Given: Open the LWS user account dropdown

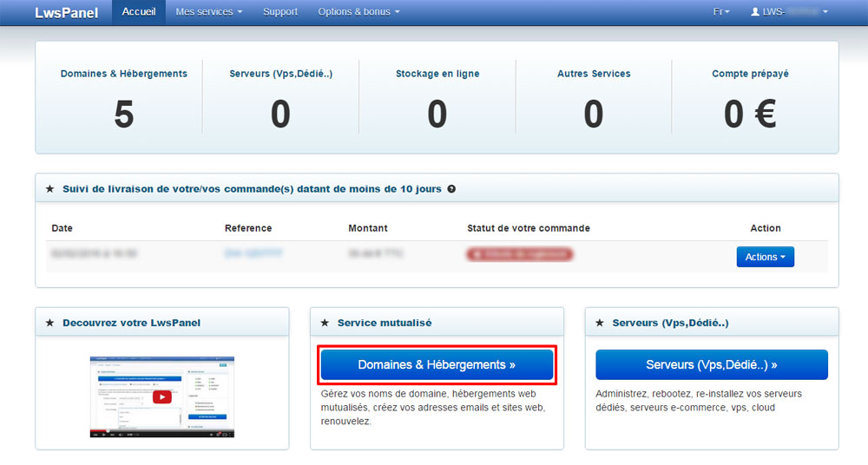Looking at the screenshot, I should 789,12.
